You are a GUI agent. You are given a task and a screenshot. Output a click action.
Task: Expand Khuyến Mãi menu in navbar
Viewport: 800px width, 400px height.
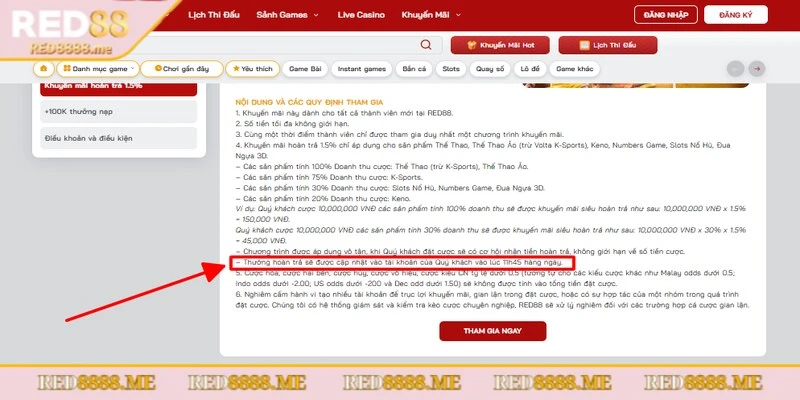pyautogui.click(x=431, y=15)
